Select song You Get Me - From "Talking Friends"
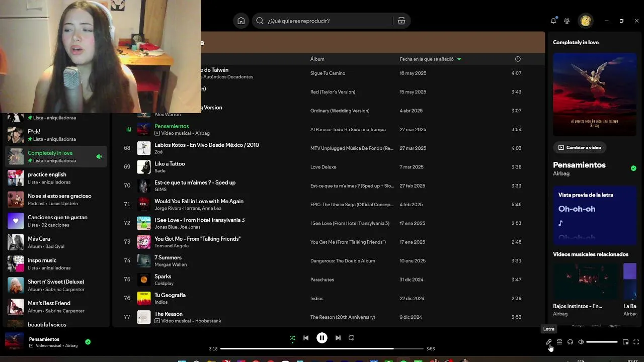 click(x=197, y=239)
